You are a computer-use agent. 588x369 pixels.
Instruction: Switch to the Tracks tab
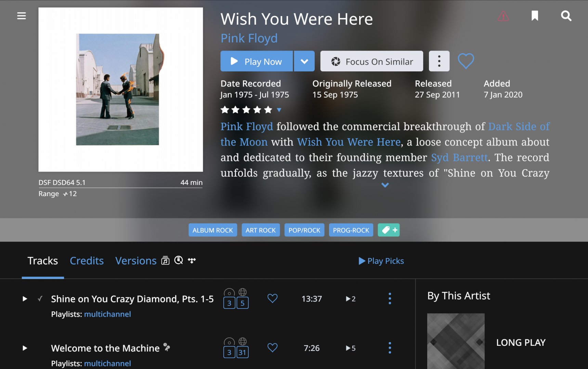[x=43, y=261]
